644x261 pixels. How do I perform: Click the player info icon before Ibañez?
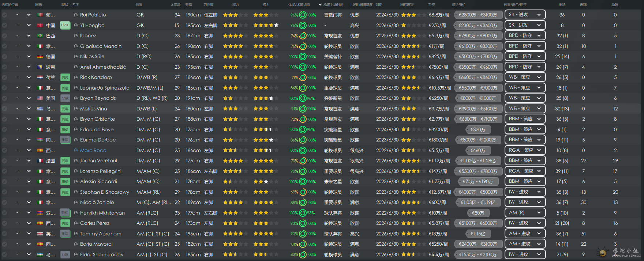click(76, 36)
